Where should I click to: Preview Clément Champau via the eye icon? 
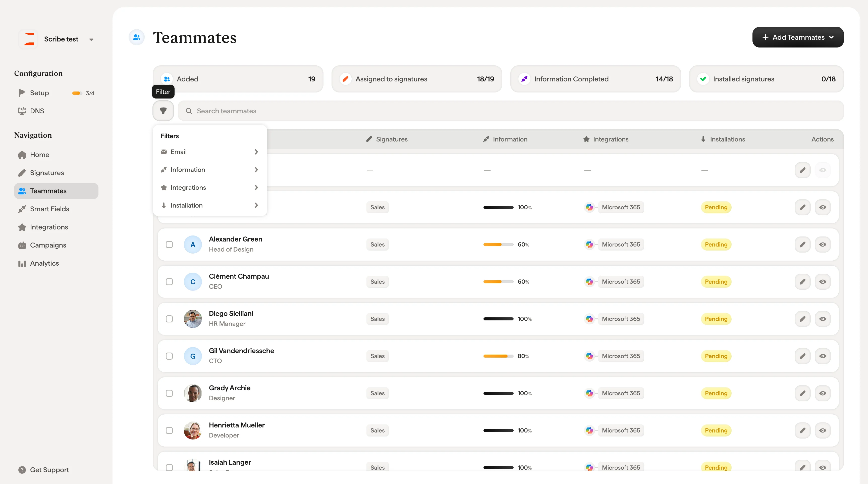click(823, 281)
